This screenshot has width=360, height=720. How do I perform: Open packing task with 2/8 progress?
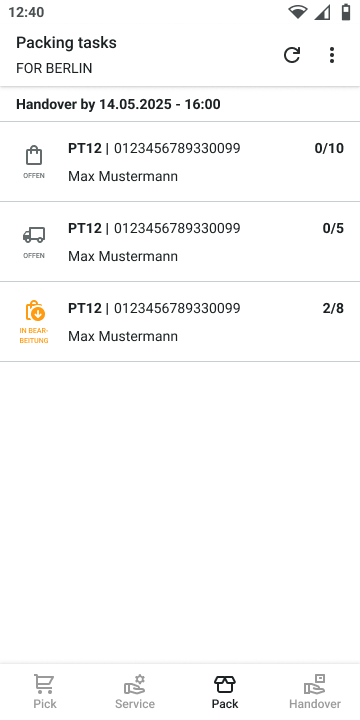pos(180,321)
